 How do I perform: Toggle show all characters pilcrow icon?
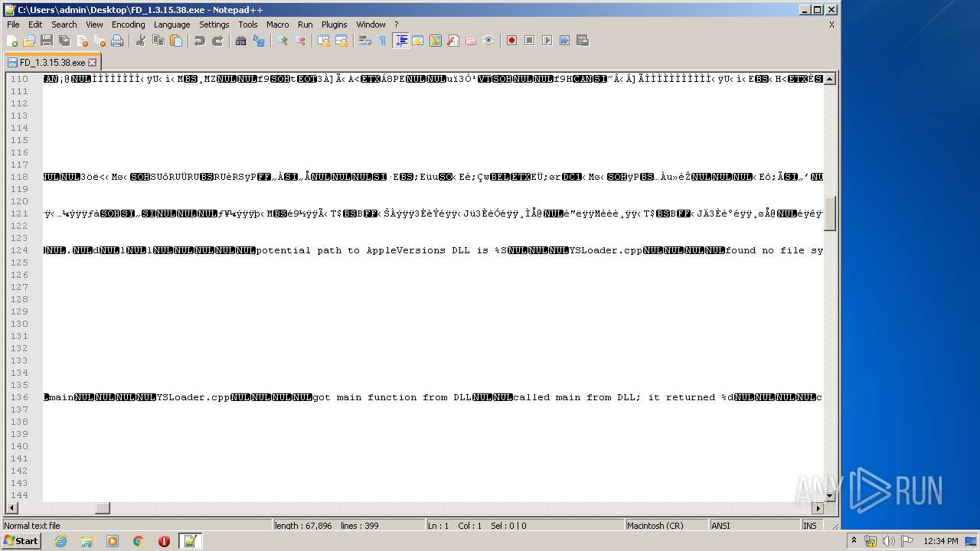(x=383, y=41)
